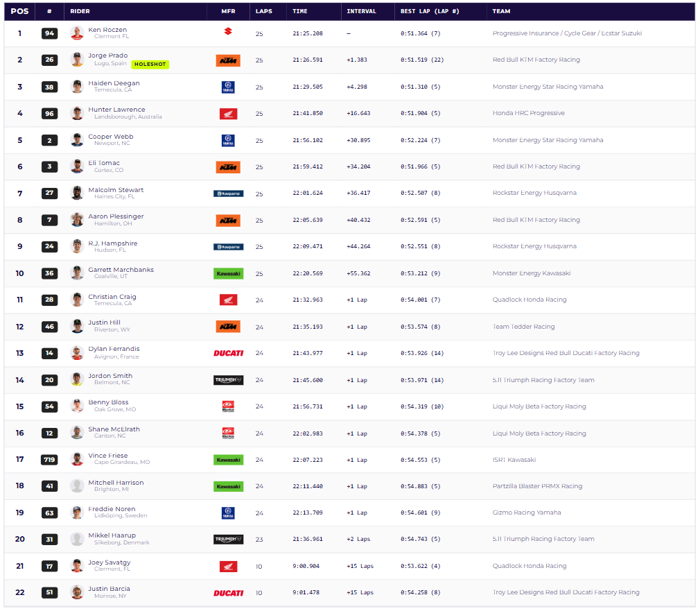Click the Honda logo in Joey Savatgy's row
This screenshot has width=700, height=611.
point(228,567)
